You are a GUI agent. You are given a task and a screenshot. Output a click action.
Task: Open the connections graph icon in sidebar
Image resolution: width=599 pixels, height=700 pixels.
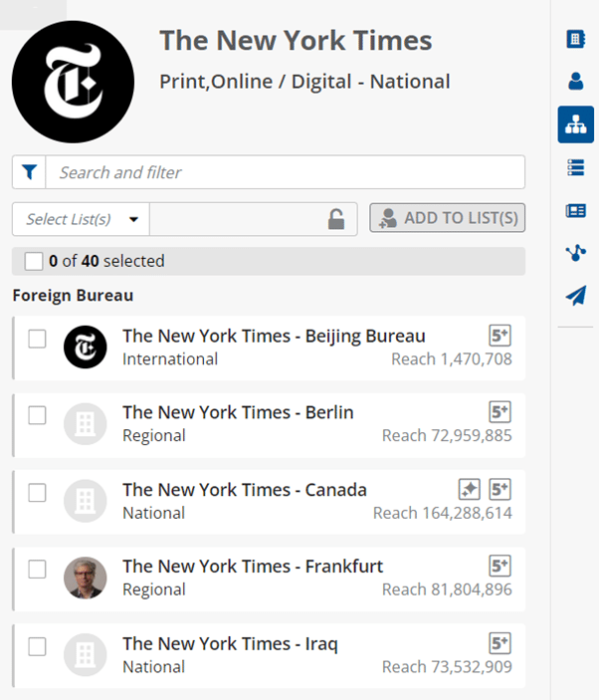pyautogui.click(x=575, y=253)
